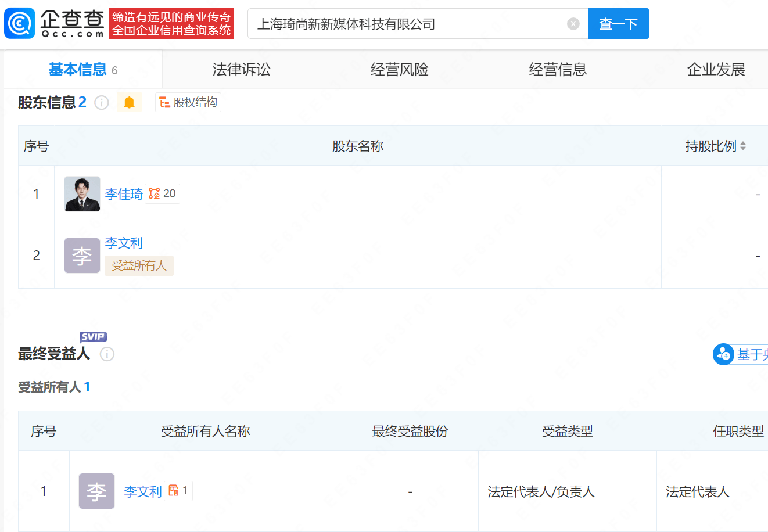Click the SVIP badge icon

click(93, 337)
